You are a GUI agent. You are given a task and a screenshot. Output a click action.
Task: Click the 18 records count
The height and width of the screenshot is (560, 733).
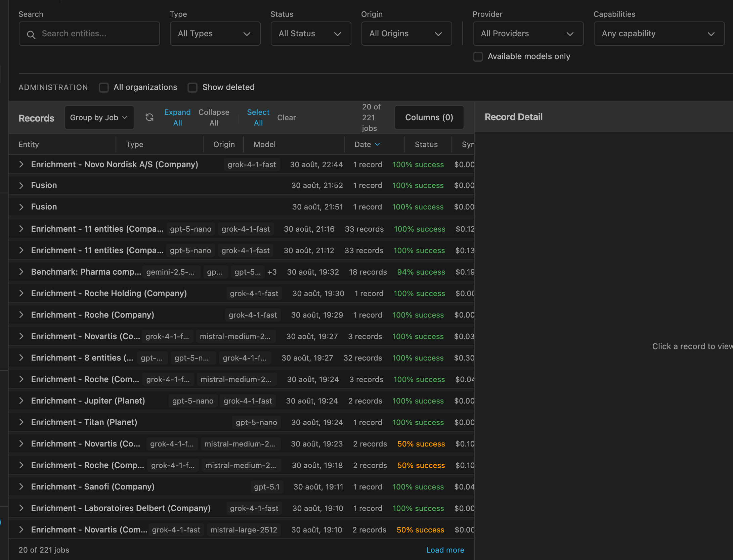pyautogui.click(x=368, y=272)
